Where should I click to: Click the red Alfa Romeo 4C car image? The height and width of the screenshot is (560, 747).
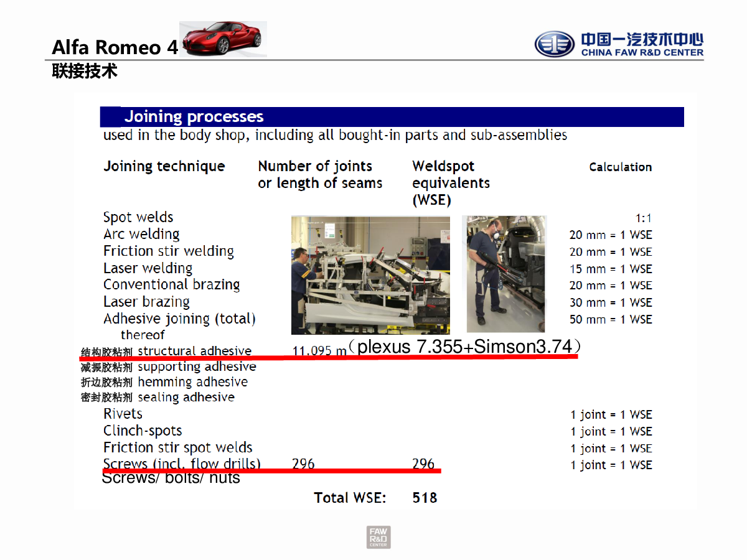[x=223, y=39]
